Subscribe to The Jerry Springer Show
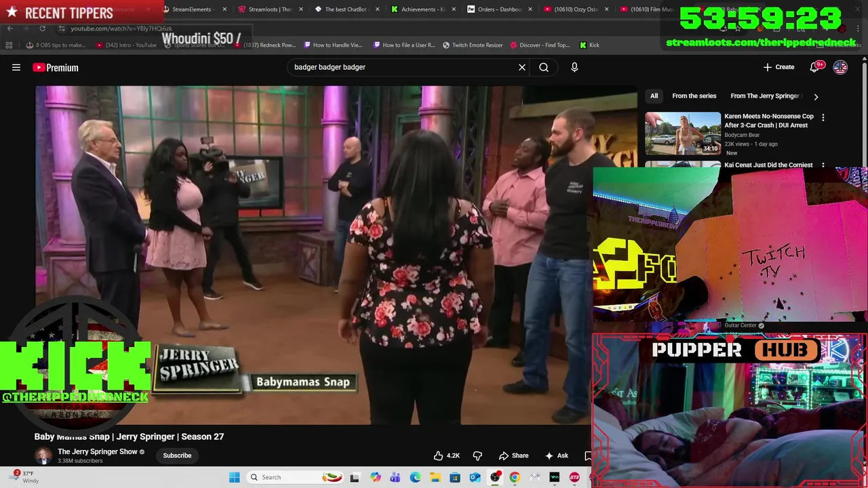This screenshot has width=868, height=488. 177,455
